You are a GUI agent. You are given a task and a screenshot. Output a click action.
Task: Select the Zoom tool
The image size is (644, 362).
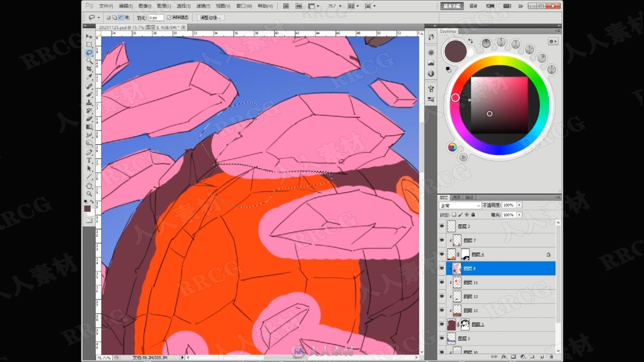tap(89, 194)
